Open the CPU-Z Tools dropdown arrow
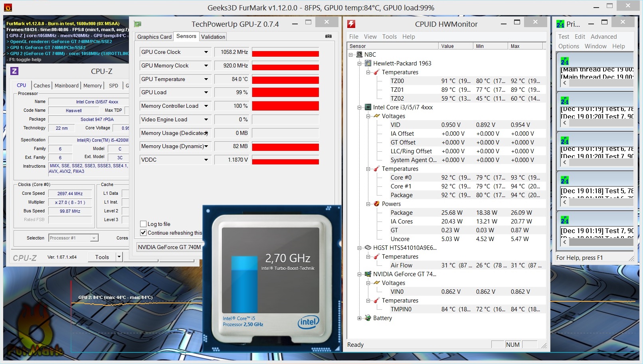643x364 pixels. pyautogui.click(x=119, y=257)
